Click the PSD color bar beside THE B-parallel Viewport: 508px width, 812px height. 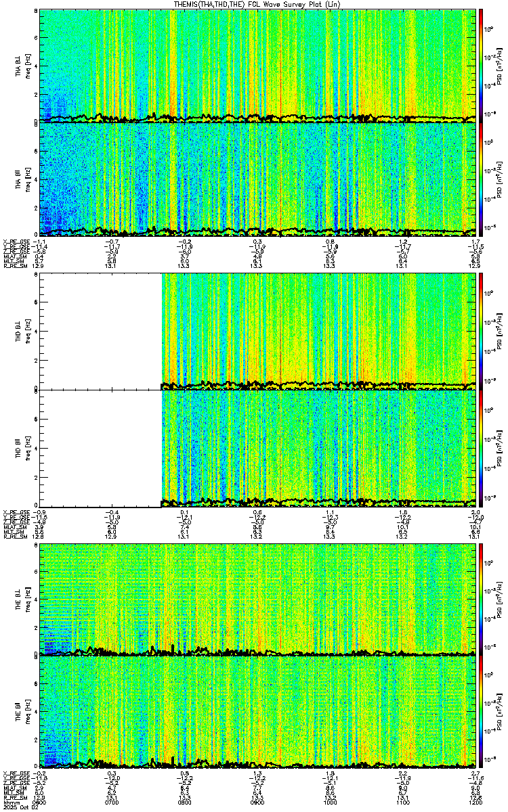click(481, 713)
